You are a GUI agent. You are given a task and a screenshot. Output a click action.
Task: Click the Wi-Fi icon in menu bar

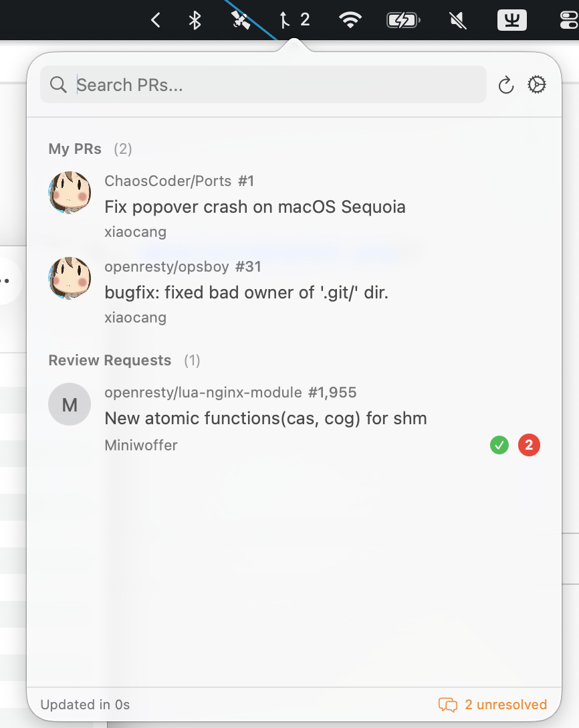pos(350,20)
